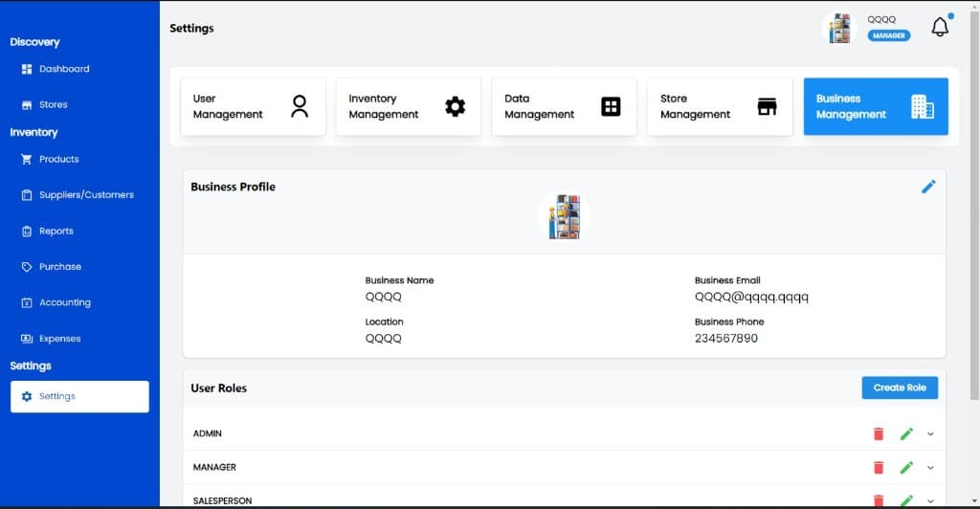Click the Business Phone value 234567890

(x=726, y=339)
